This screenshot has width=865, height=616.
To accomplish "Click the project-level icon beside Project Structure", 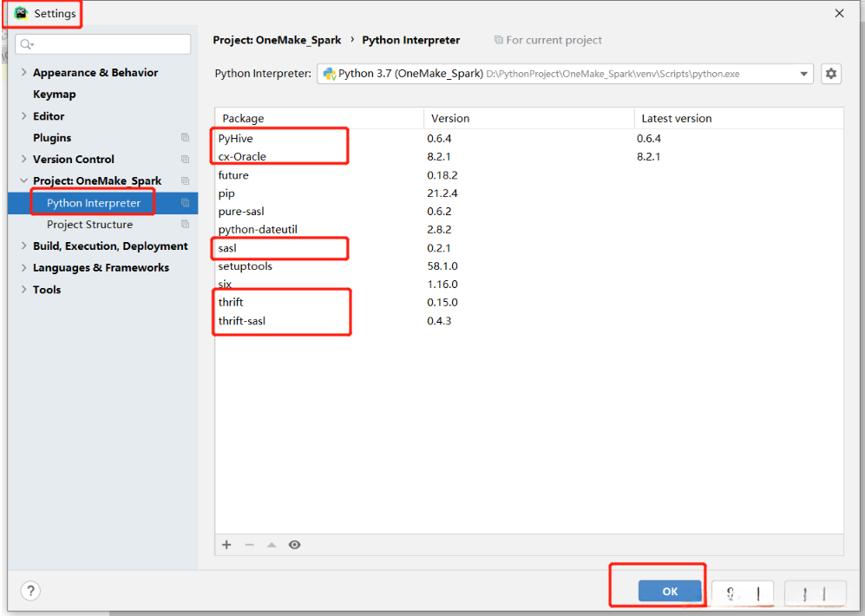I will [186, 225].
